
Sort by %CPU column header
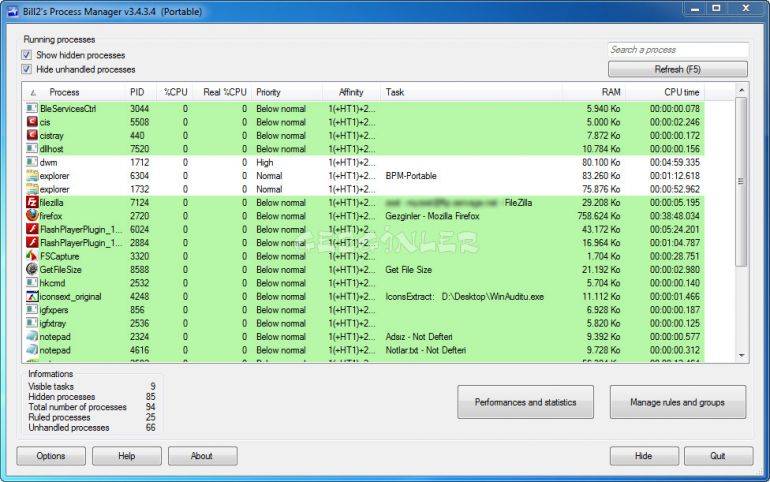(x=175, y=92)
